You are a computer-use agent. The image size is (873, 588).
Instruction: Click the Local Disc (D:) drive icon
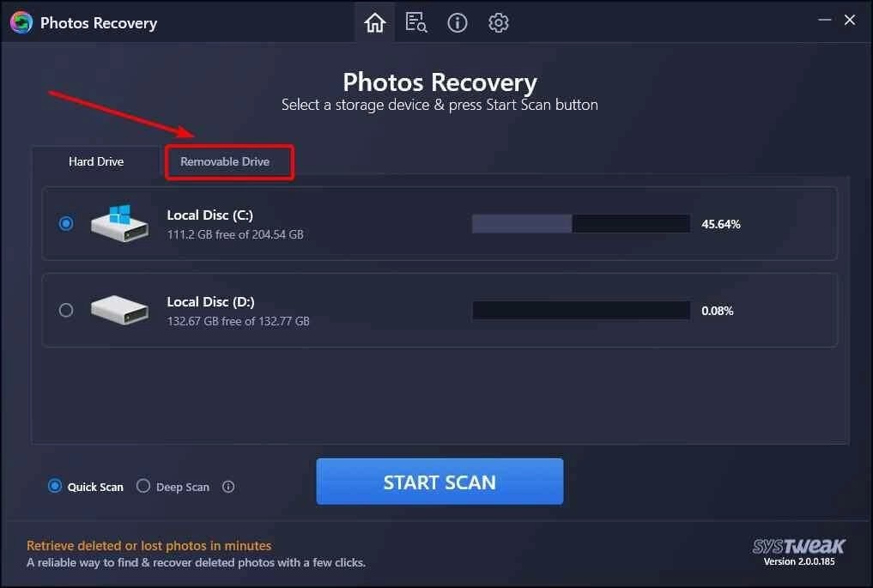pyautogui.click(x=119, y=310)
